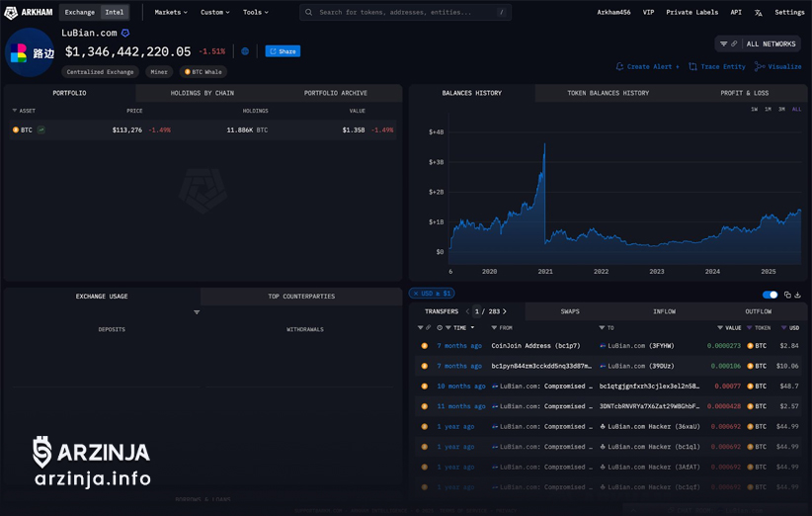Open the Private Labels link
Viewport: 812px width, 516px height.
[691, 13]
